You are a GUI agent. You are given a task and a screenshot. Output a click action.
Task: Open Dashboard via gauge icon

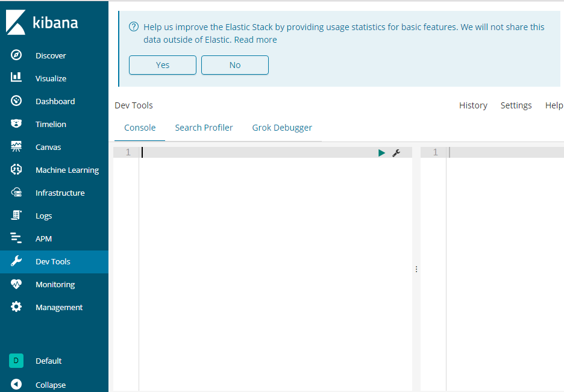(x=16, y=101)
